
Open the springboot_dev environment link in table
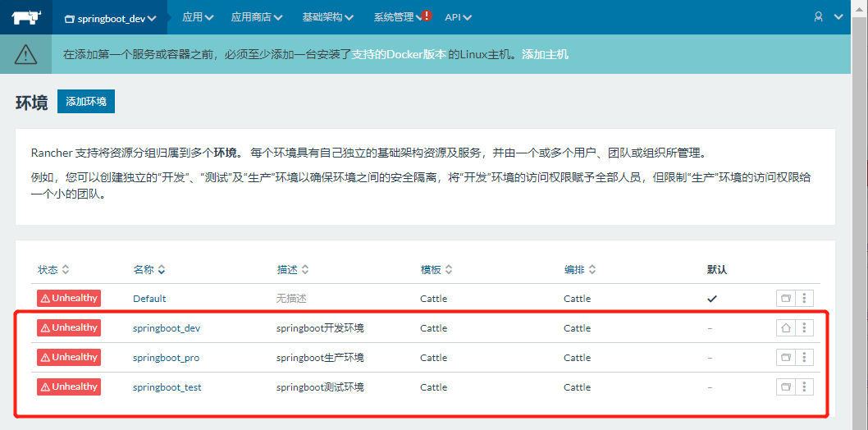pos(167,328)
